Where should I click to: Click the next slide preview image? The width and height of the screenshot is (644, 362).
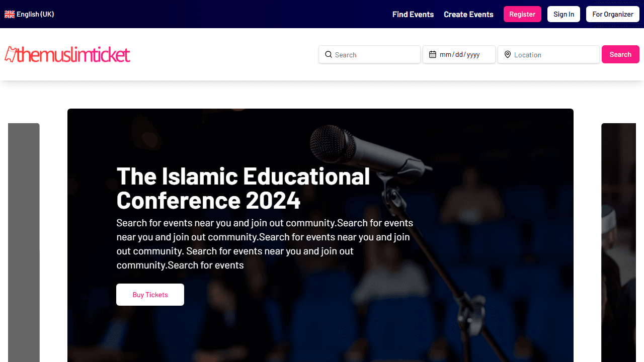(618, 242)
